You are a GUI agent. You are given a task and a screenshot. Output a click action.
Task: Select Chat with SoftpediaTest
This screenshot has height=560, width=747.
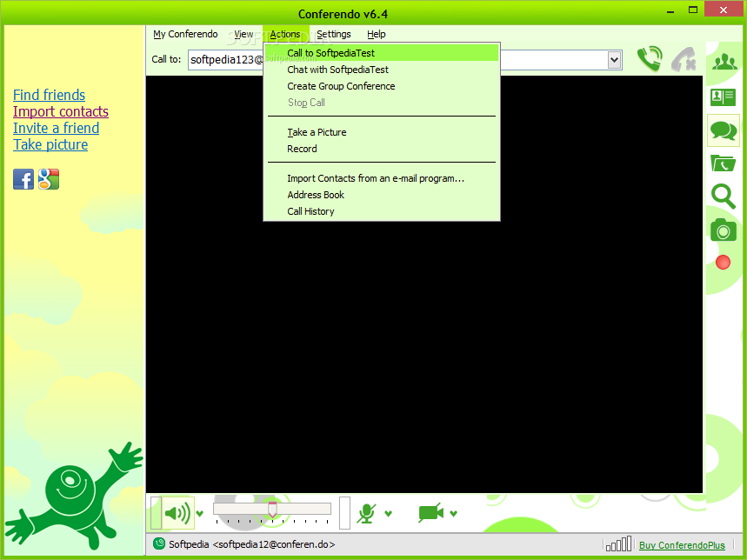[382, 70]
